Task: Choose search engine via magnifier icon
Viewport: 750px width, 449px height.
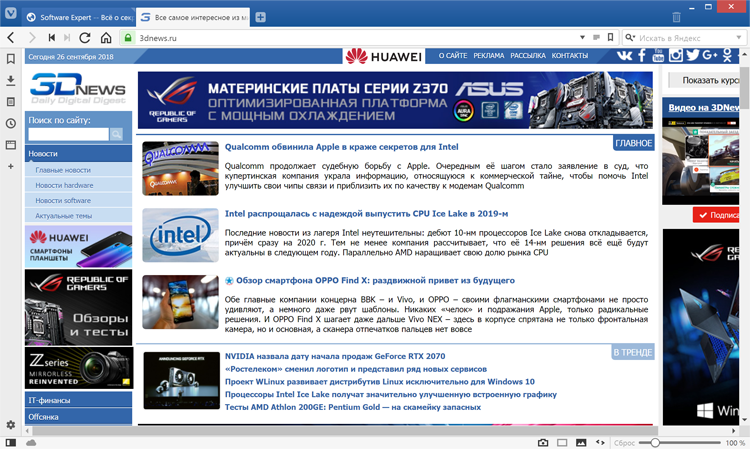Action: click(x=630, y=37)
